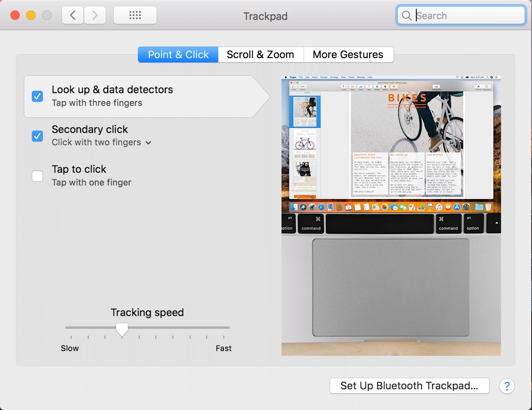Open the More Gestures tab
532x410 pixels.
tap(348, 55)
